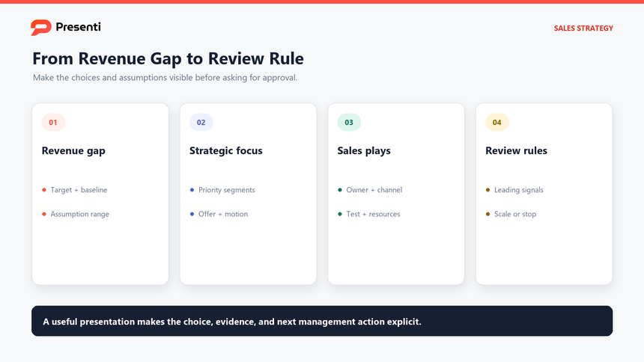This screenshot has width=644, height=362.
Task: Select the Revenue gap card heading
Action: coord(73,150)
